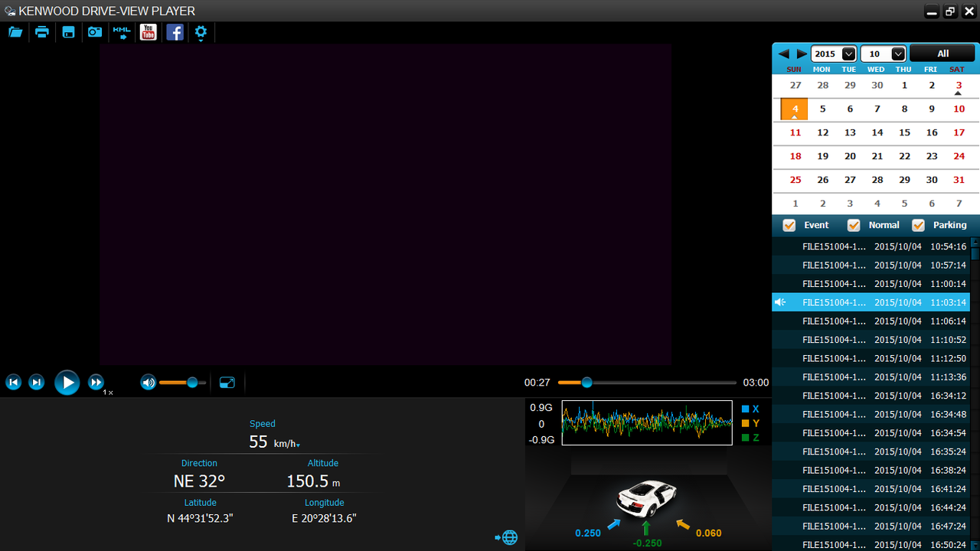Screen dimensions: 980x551
Task: Click the X axis blue legend
Action: [750, 409]
